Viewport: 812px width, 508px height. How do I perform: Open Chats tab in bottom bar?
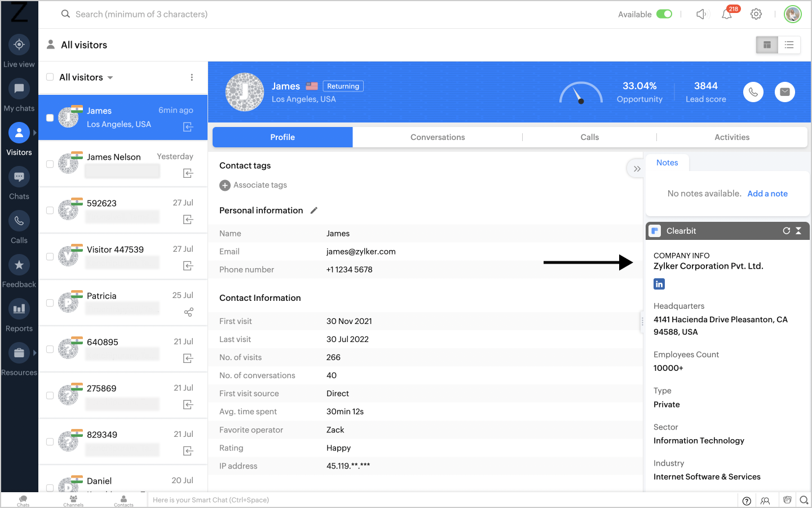(23, 501)
